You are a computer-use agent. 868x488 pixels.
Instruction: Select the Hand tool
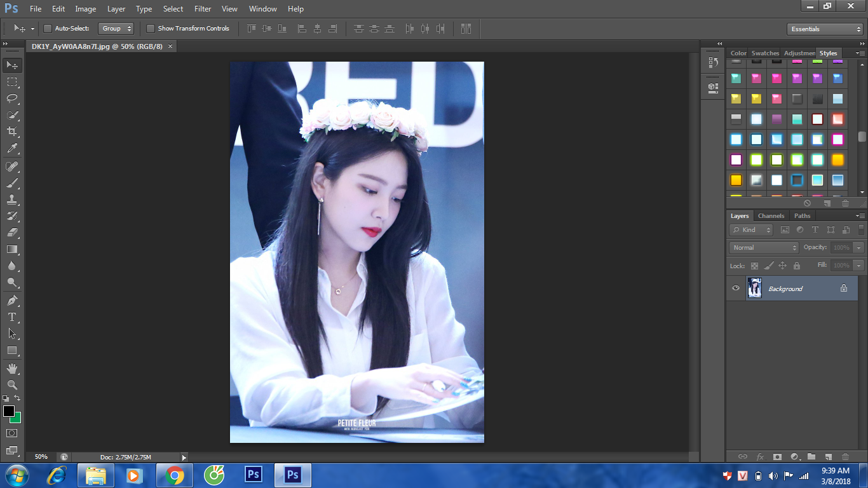(x=12, y=369)
